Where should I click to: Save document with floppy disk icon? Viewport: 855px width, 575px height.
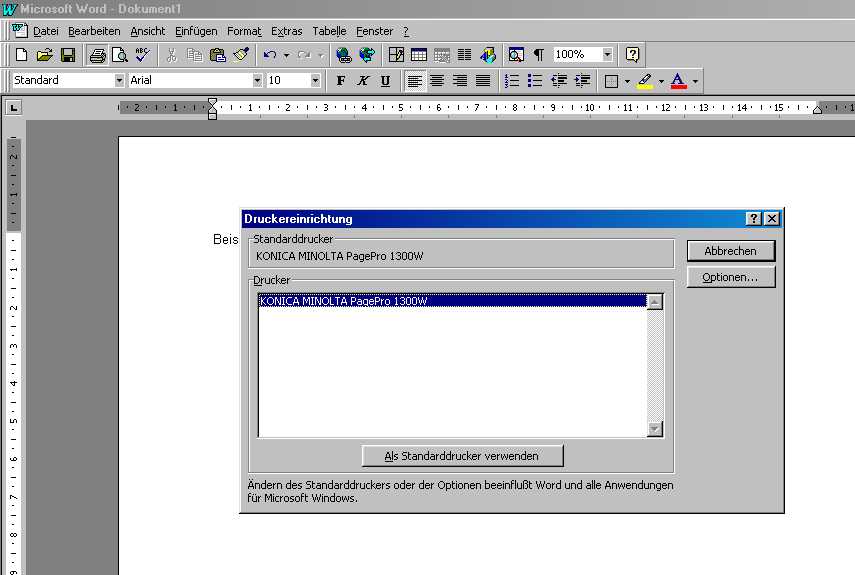[x=68, y=55]
